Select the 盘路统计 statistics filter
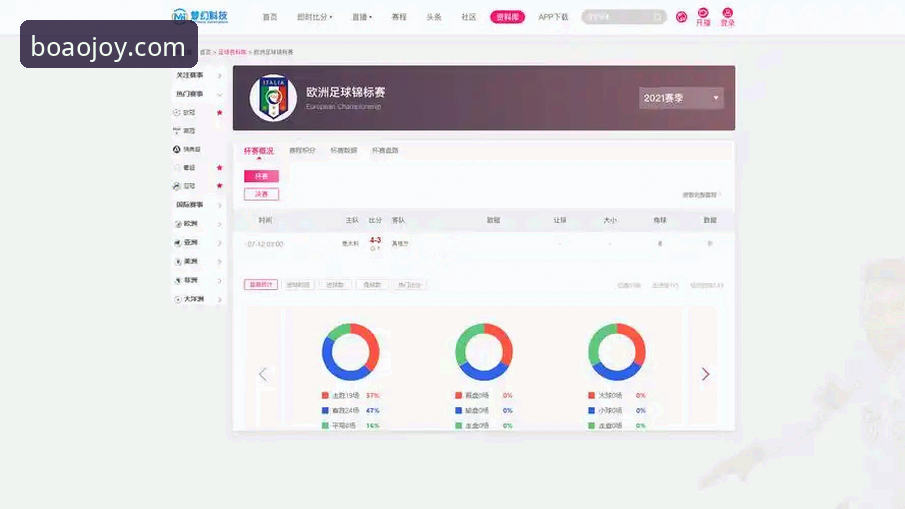Viewport: 905px width, 509px height. coord(261,285)
